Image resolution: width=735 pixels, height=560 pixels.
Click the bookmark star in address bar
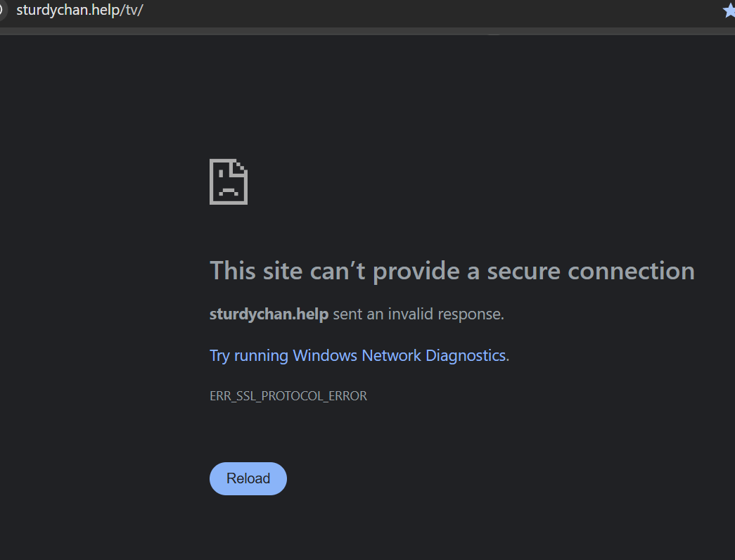729,11
